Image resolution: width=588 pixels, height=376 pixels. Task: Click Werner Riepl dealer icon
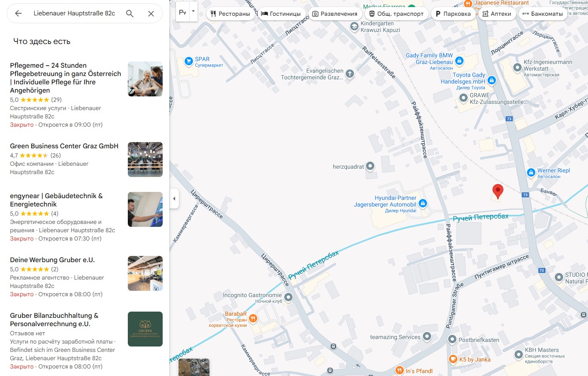pyautogui.click(x=531, y=172)
